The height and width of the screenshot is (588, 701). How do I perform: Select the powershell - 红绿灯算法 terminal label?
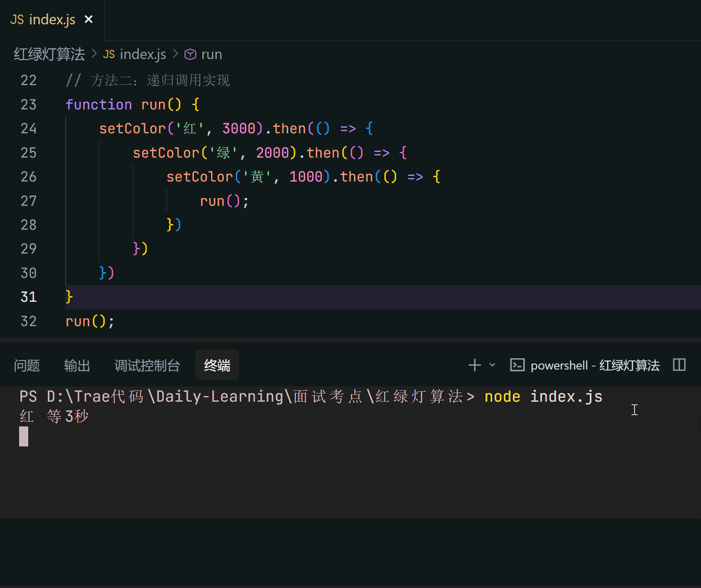pyautogui.click(x=595, y=365)
